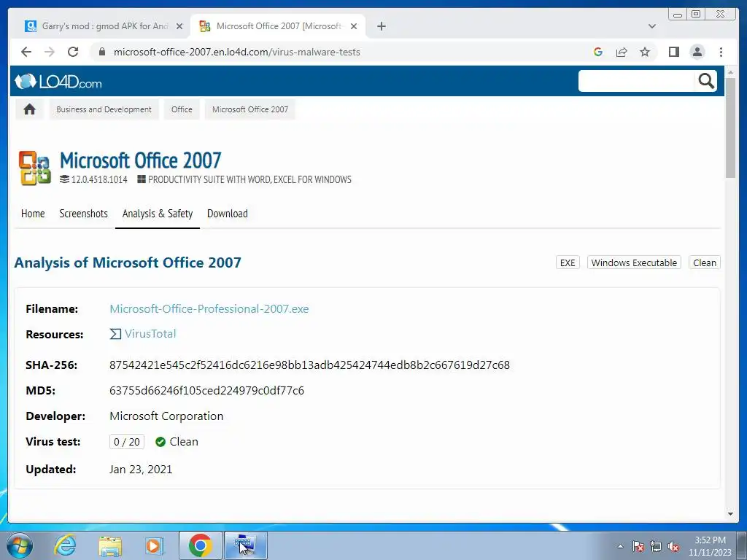The image size is (747, 560).
Task: Open the Download tab
Action: pos(228,214)
